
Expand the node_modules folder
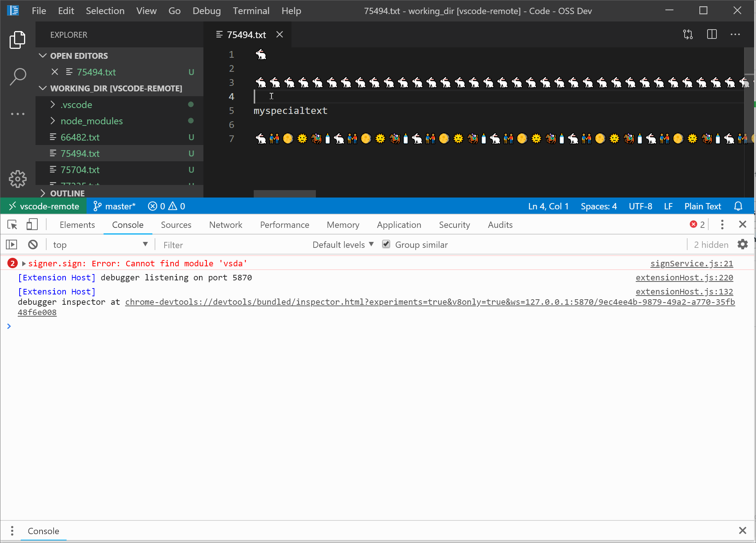(x=91, y=121)
